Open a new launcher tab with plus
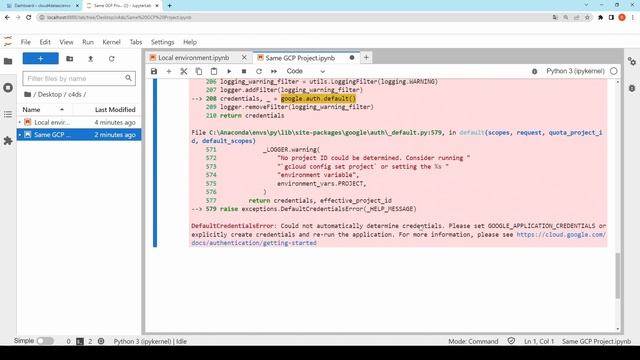The image size is (640, 360). pos(366,58)
